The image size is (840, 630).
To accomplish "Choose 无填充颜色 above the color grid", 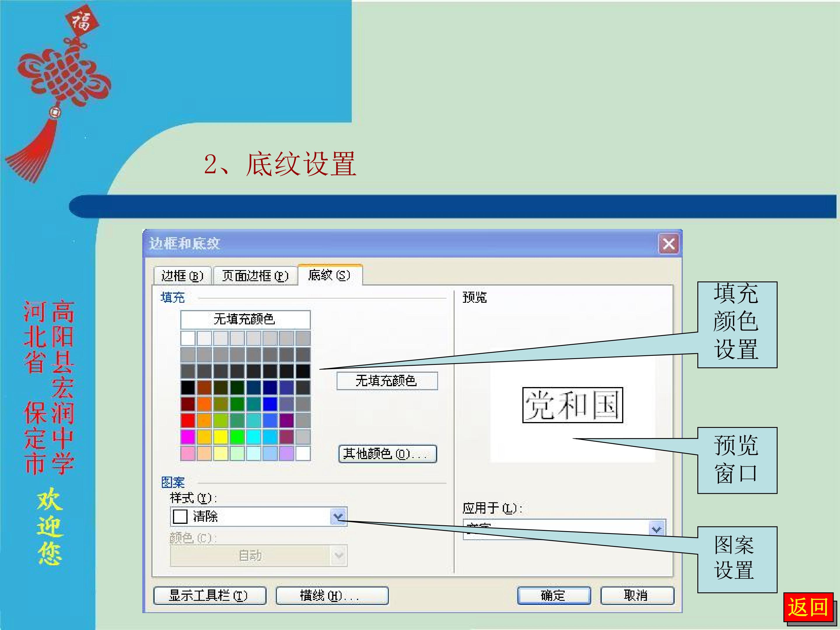I will pos(245,319).
